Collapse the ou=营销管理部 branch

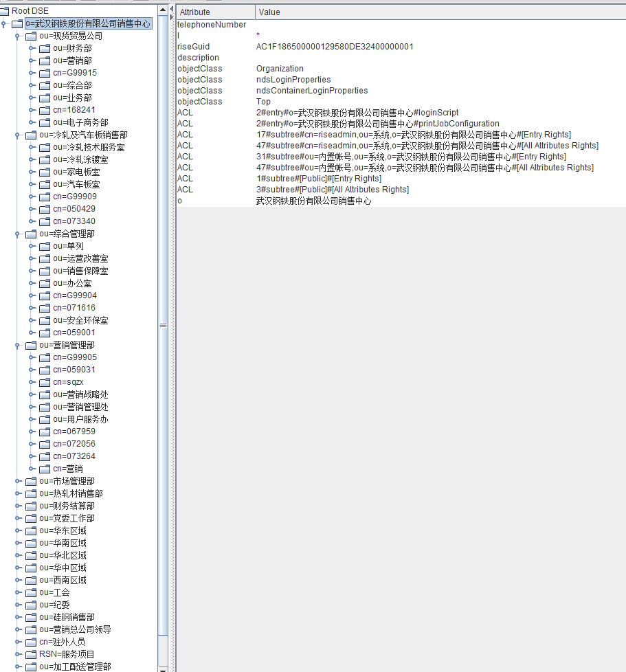(x=18, y=346)
